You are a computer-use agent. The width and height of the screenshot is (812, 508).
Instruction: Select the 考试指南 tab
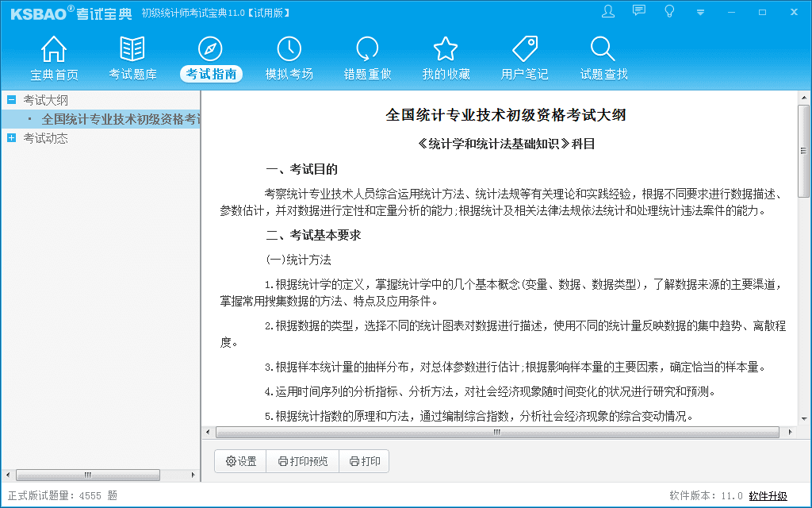pos(211,74)
